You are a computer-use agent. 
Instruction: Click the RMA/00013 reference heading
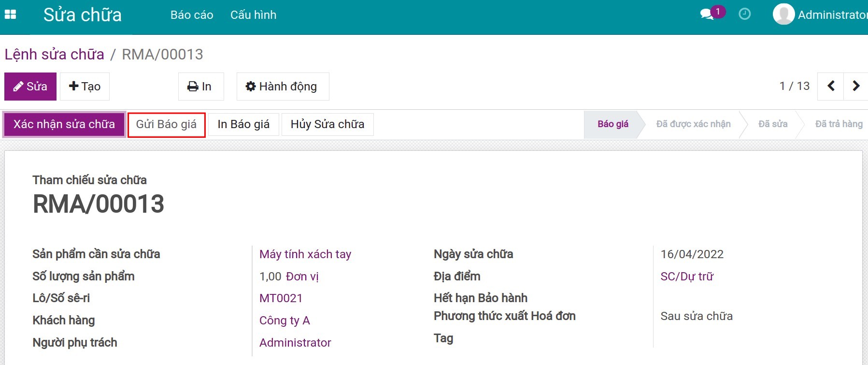(x=99, y=204)
